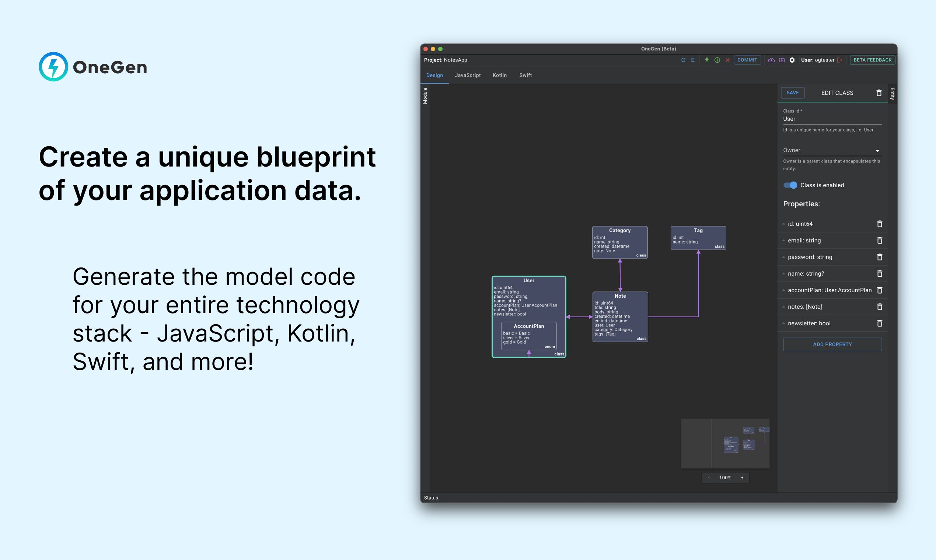
Task: Open the JavaScript tab
Action: point(468,75)
